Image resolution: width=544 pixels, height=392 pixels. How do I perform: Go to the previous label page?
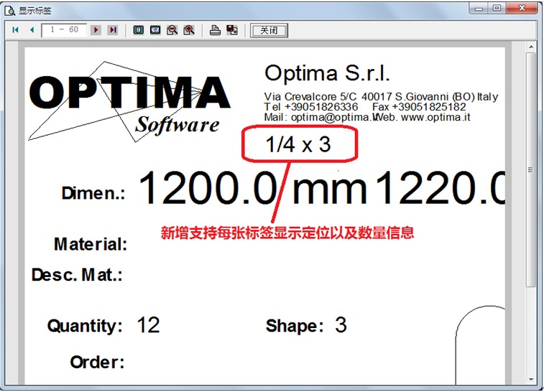tap(32, 30)
